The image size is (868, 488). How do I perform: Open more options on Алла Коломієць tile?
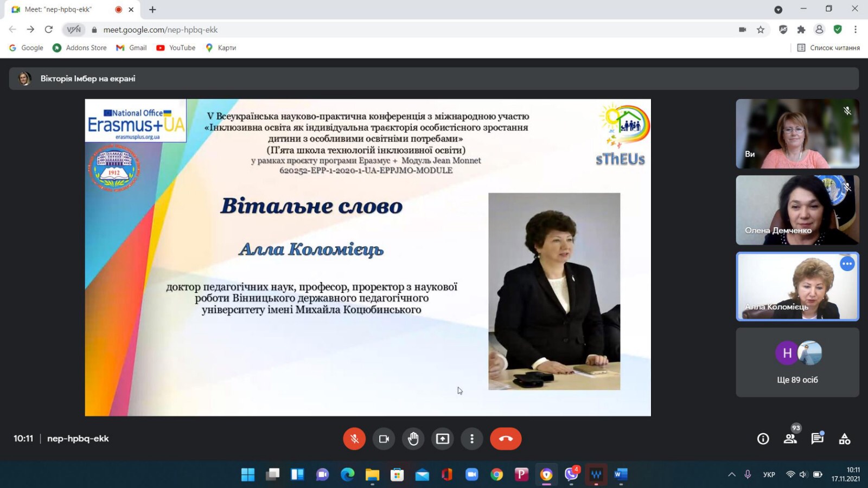(x=847, y=264)
